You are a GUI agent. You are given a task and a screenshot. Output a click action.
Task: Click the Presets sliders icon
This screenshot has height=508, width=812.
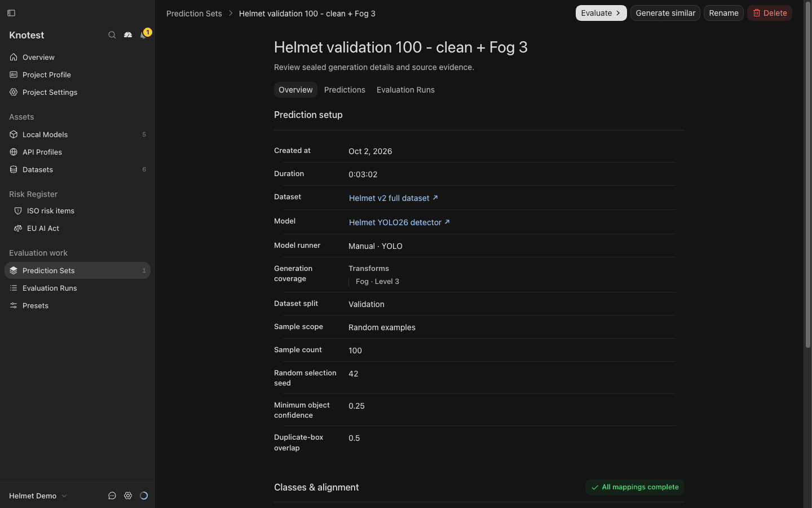coord(14,305)
